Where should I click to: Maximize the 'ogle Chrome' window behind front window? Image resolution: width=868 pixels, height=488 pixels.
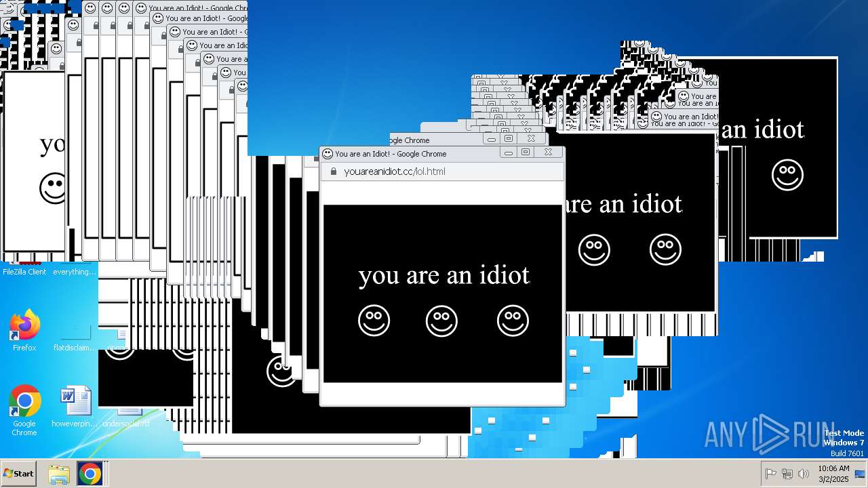pos(509,139)
